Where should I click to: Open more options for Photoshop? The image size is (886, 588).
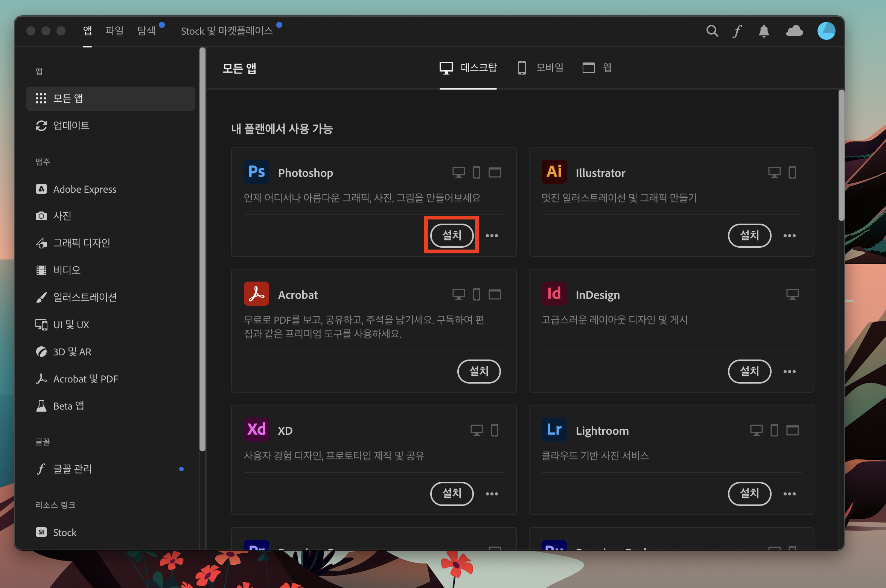point(492,236)
